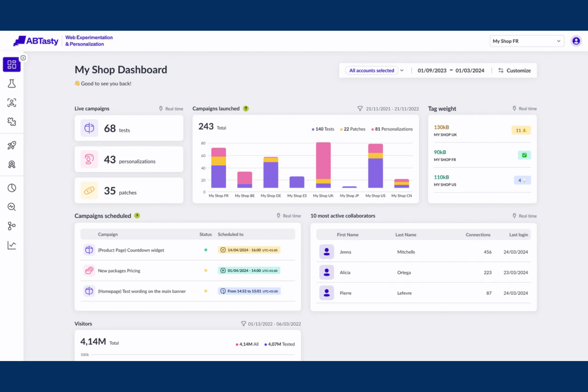Click the end date 01/03/2024
Viewport: 588px width, 392px height.
[470, 70]
